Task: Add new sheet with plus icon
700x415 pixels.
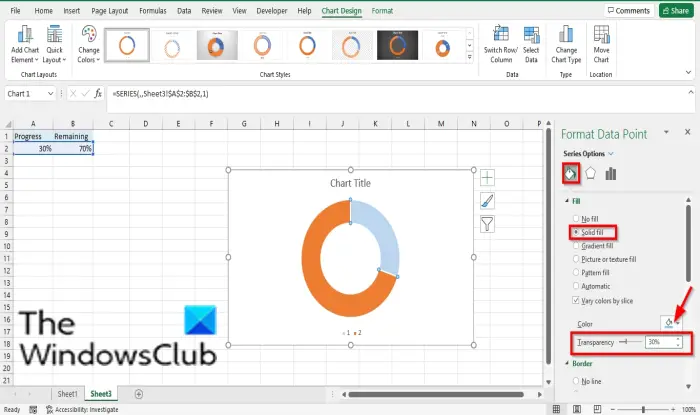Action: click(x=139, y=394)
